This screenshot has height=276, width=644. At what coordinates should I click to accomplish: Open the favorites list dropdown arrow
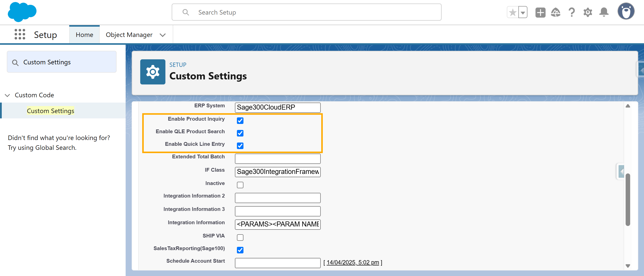[523, 12]
